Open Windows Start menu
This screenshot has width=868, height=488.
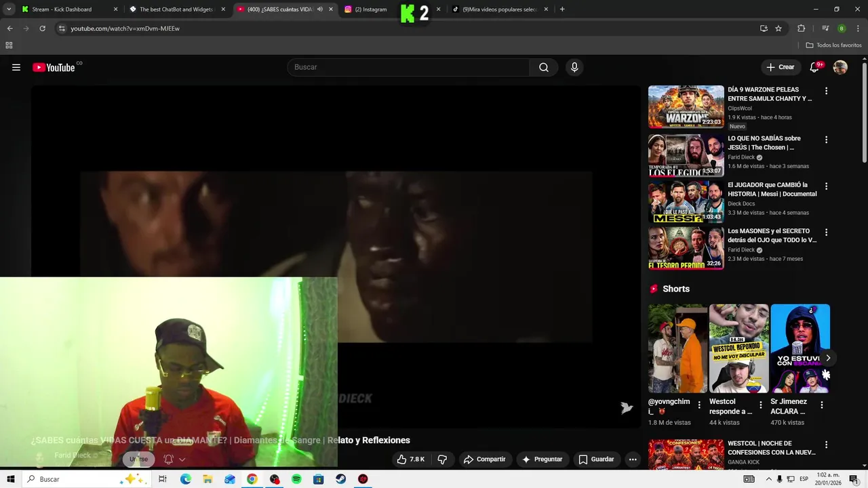pos(10,479)
